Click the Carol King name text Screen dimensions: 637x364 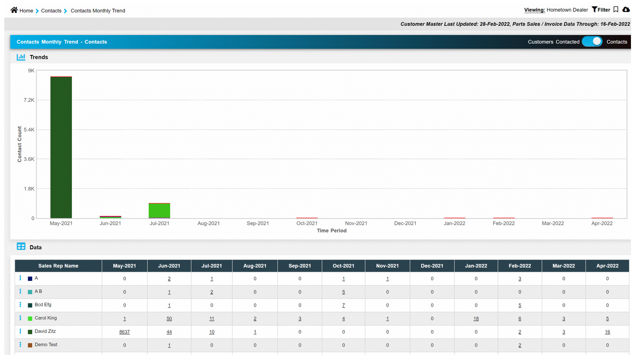pyautogui.click(x=46, y=318)
